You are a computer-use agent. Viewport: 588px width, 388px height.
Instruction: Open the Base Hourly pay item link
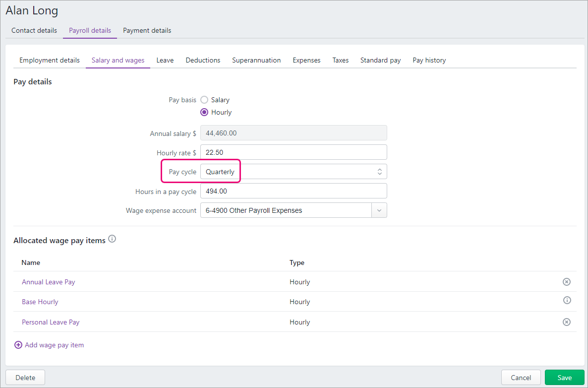tap(40, 302)
